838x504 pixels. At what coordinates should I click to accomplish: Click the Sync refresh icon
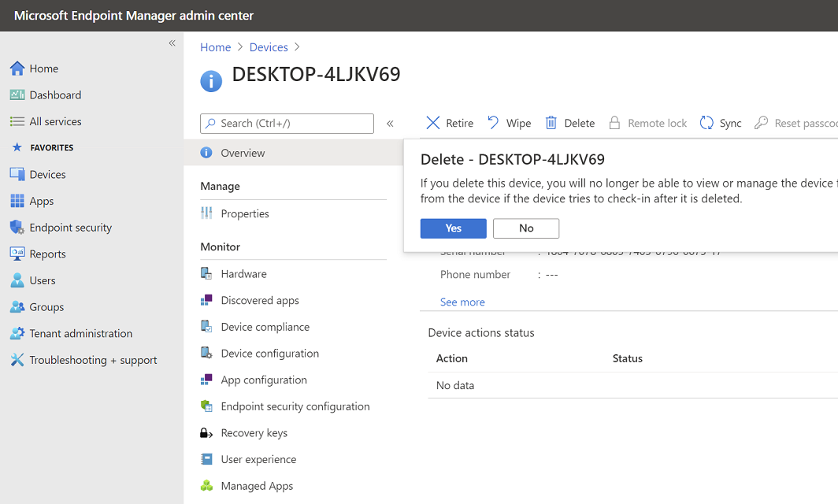click(x=706, y=123)
